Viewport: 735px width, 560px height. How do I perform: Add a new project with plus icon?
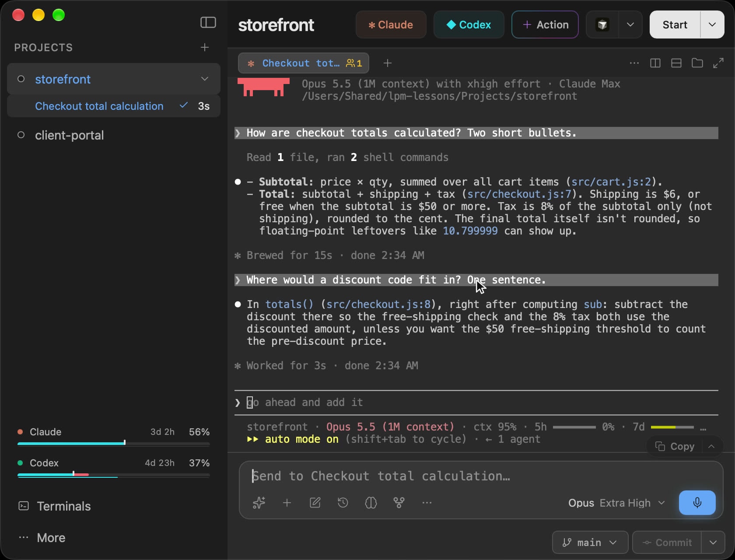(205, 47)
